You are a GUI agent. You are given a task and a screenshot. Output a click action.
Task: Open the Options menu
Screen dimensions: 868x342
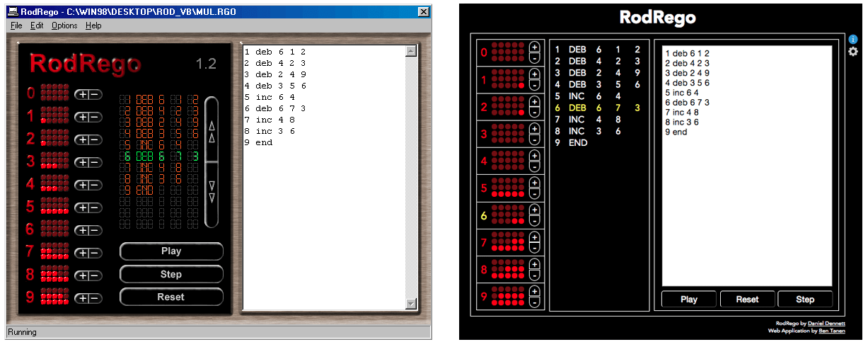[64, 25]
